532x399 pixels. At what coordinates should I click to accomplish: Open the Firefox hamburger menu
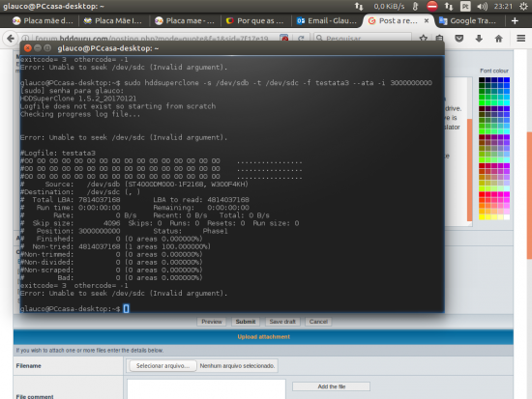pyautogui.click(x=520, y=39)
